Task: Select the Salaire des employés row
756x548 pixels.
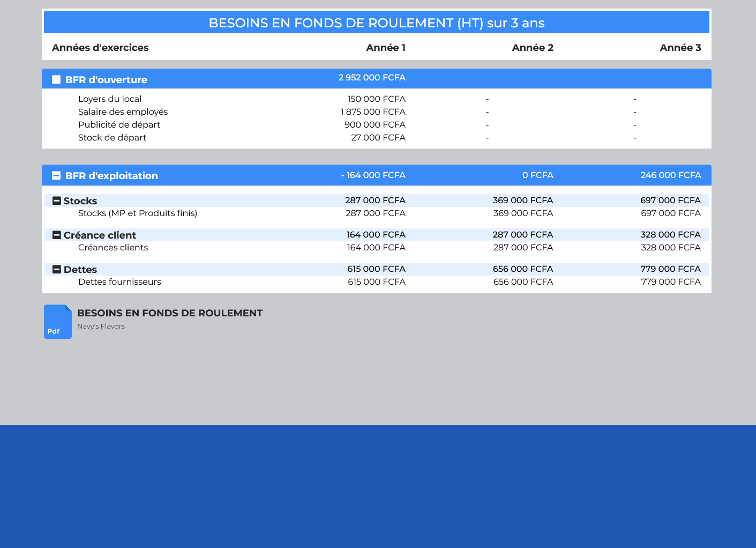Action: [123, 112]
